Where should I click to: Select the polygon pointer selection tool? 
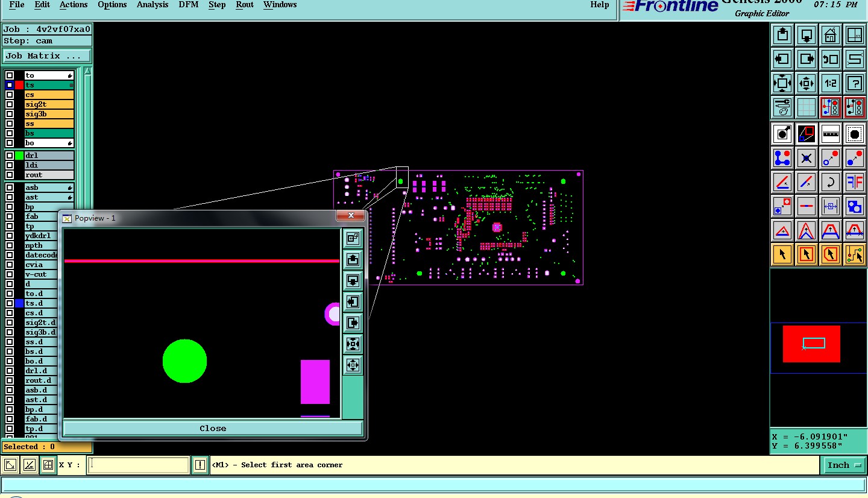pyautogui.click(x=831, y=254)
